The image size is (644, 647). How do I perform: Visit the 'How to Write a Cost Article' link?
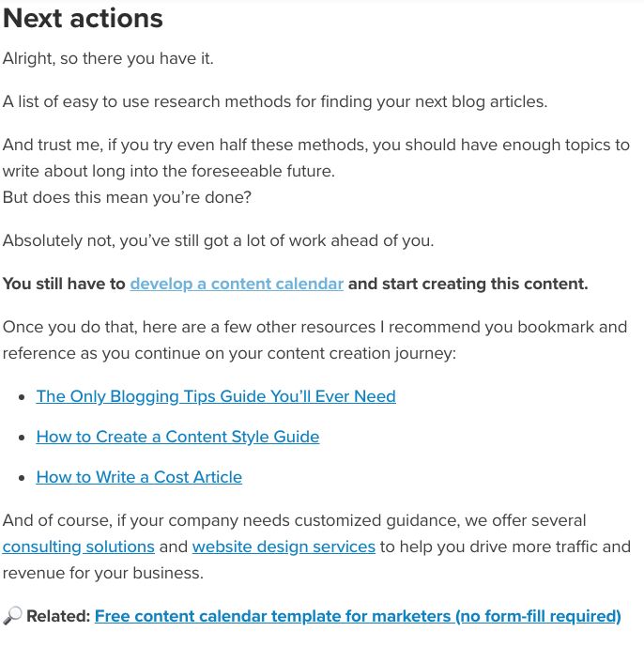click(139, 477)
